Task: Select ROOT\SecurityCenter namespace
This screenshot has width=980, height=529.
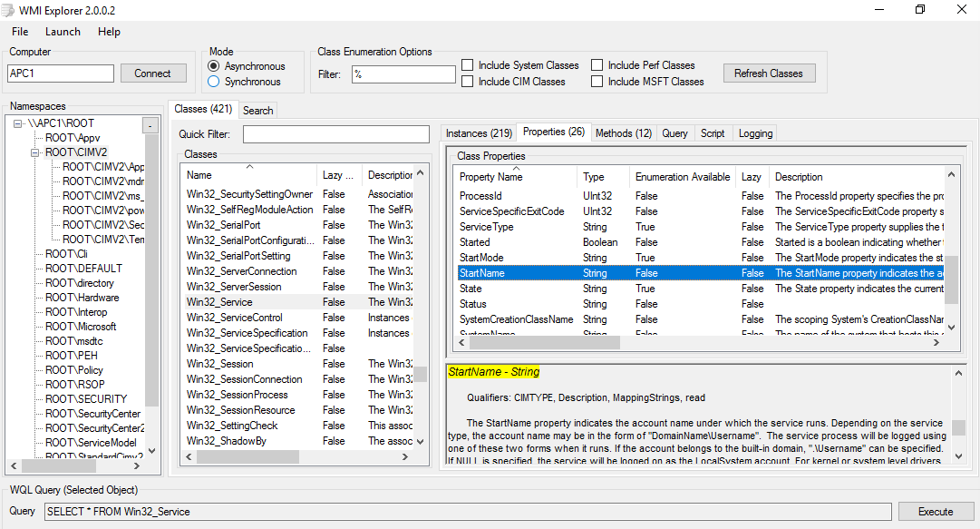Action: 93,414
